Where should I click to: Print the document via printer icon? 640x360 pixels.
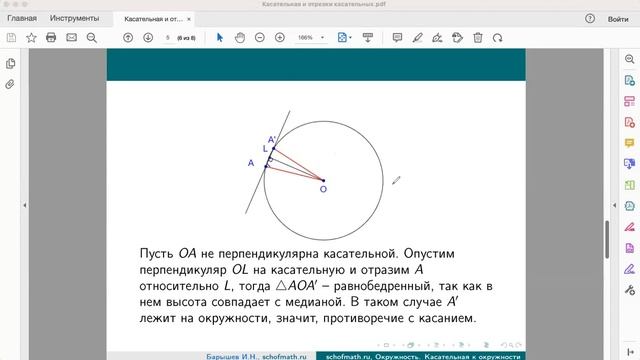click(x=51, y=38)
